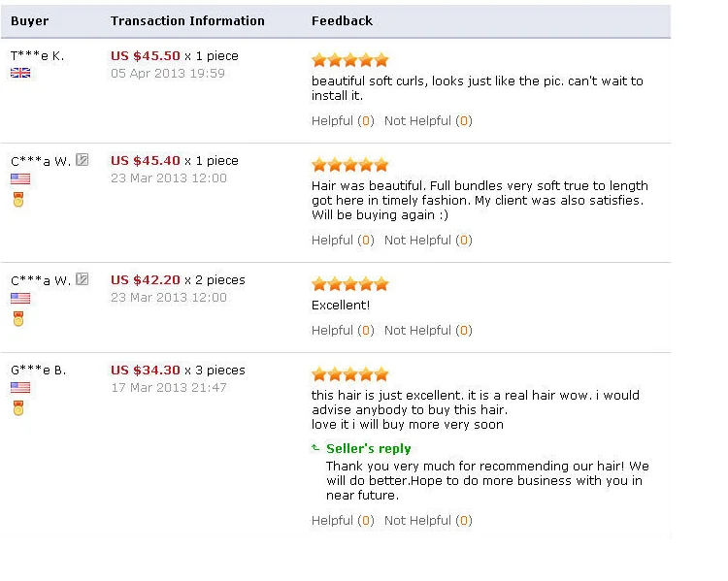728x581 pixels.
Task: Click the star rating on G***e B.'s review
Action: (350, 374)
